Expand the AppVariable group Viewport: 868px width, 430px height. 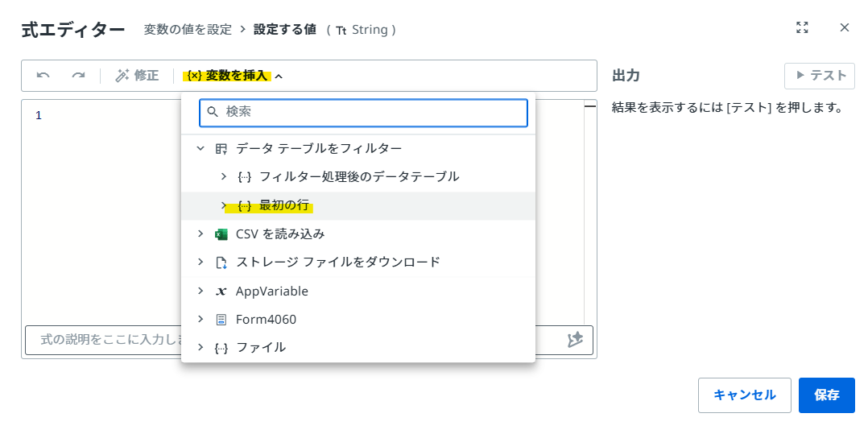tap(200, 291)
